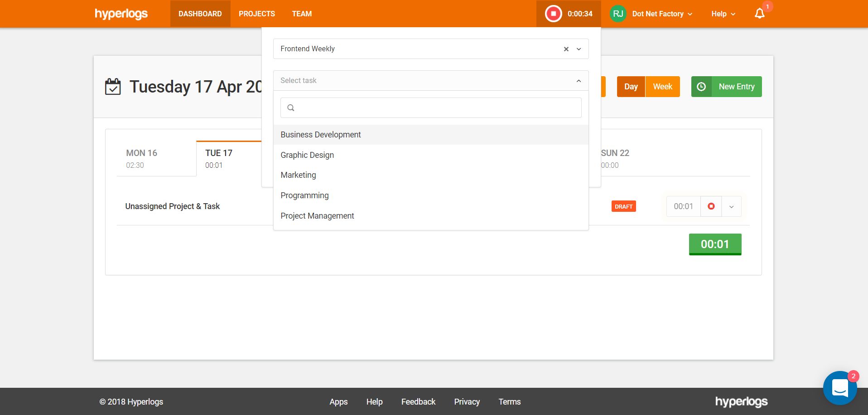The width and height of the screenshot is (868, 415).
Task: Stop the running timer in the navbar
Action: tap(553, 14)
